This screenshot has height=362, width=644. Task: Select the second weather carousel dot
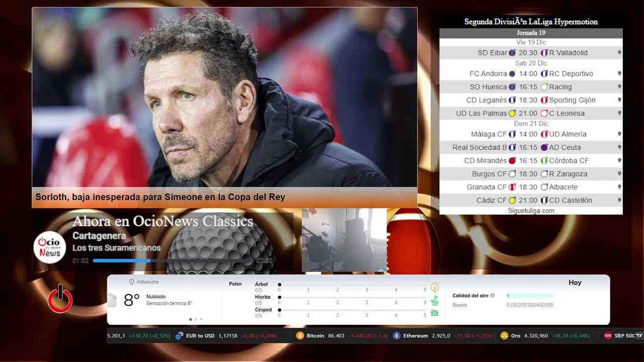tap(196, 319)
